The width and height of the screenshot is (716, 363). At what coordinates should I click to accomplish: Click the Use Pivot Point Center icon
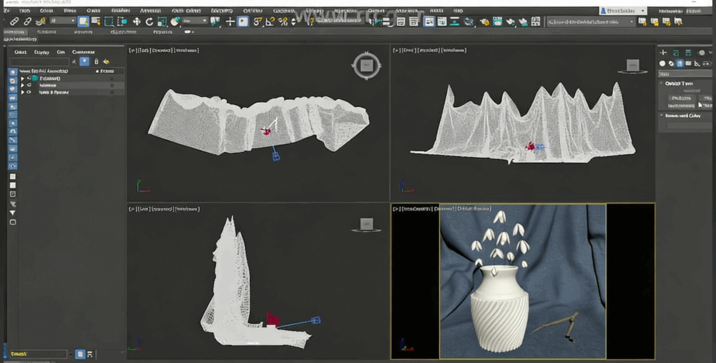coord(215,21)
